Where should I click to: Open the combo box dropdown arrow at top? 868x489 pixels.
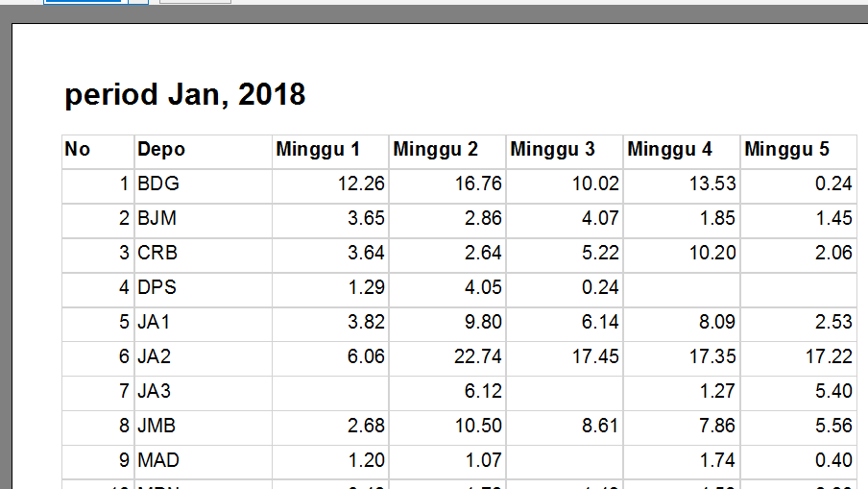coord(138,2)
